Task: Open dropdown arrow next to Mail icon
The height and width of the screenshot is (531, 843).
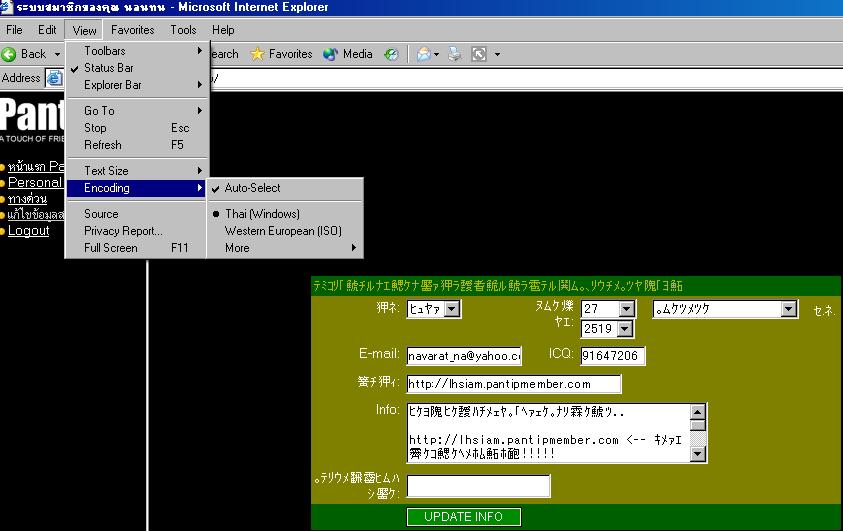Action: click(x=437, y=54)
